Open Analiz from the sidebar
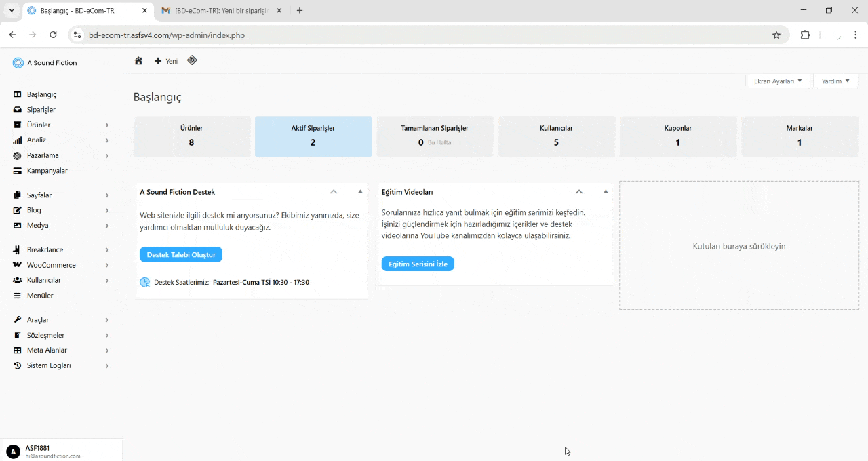868x461 pixels. click(16, 140)
